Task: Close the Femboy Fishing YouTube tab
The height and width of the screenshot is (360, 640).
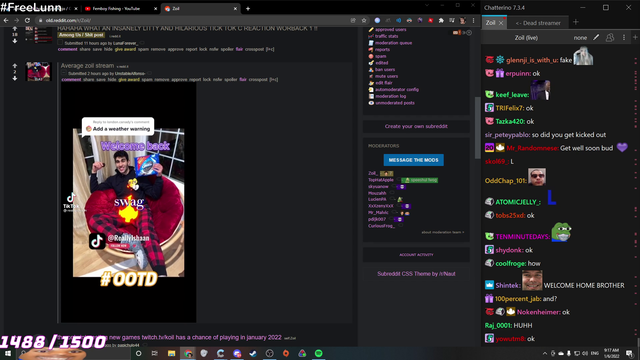Action: [x=156, y=9]
